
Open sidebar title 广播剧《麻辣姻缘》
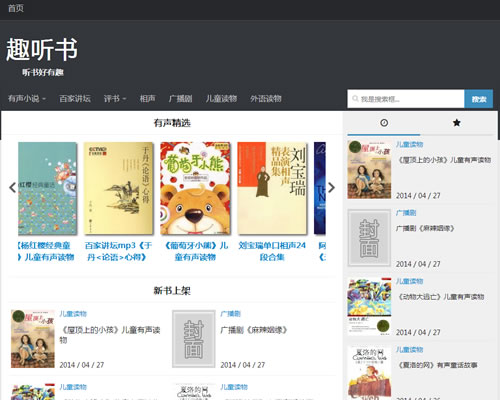(425, 228)
